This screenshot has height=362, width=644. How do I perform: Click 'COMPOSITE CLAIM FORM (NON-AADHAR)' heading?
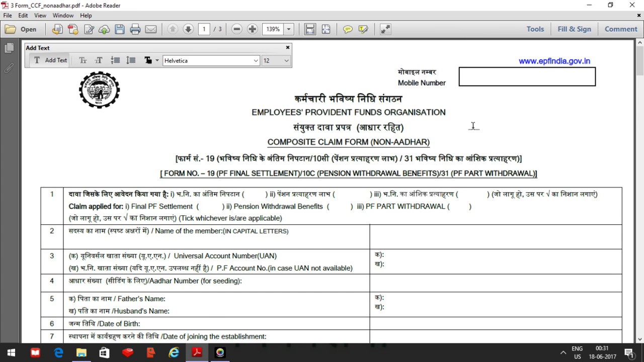point(348,142)
